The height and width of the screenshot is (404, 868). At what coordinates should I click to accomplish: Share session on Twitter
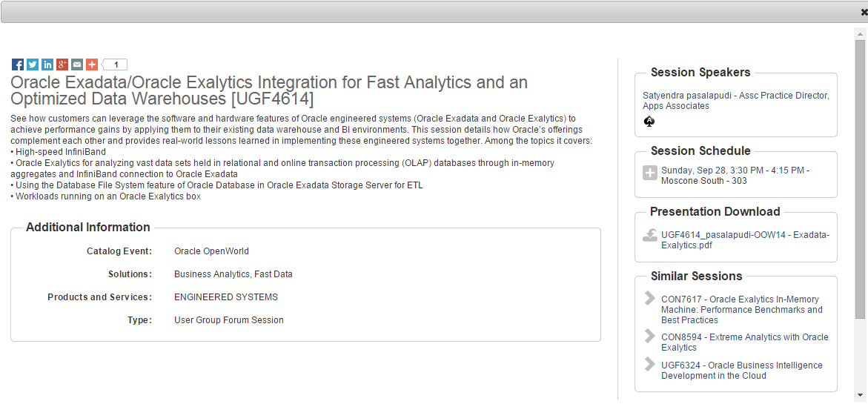click(x=33, y=64)
